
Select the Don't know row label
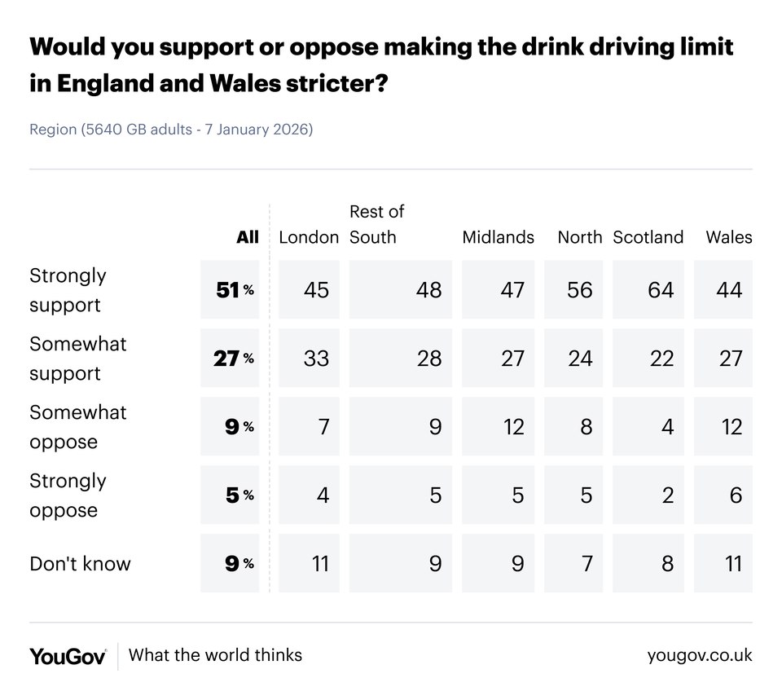tap(80, 564)
